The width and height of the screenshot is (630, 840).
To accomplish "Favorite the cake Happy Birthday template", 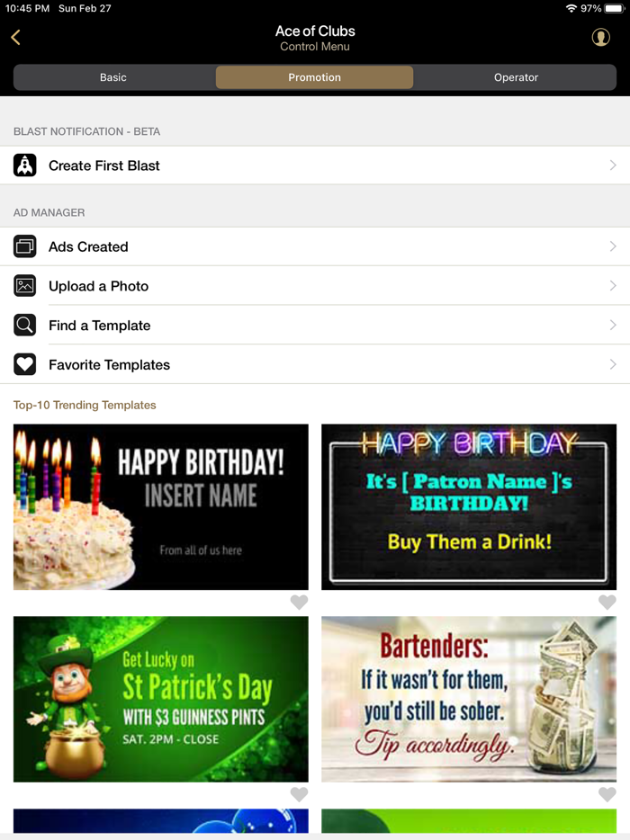I will click(x=299, y=603).
